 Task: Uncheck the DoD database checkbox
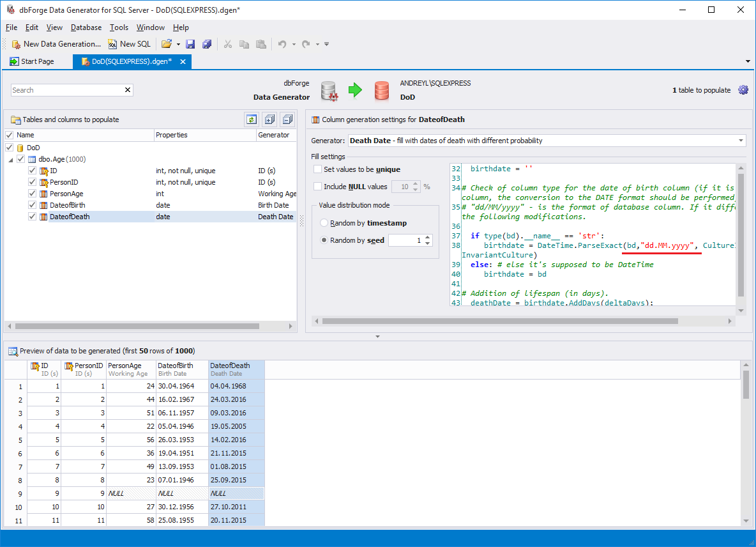tap(9, 147)
